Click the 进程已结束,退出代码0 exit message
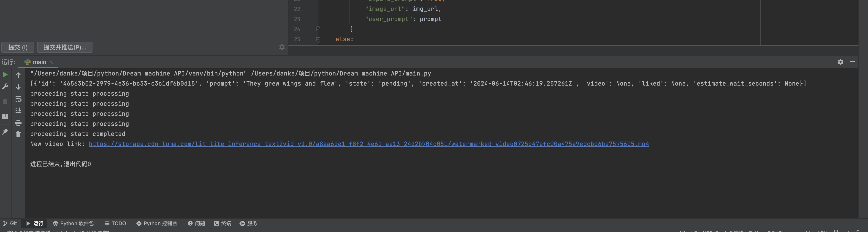 [x=60, y=164]
